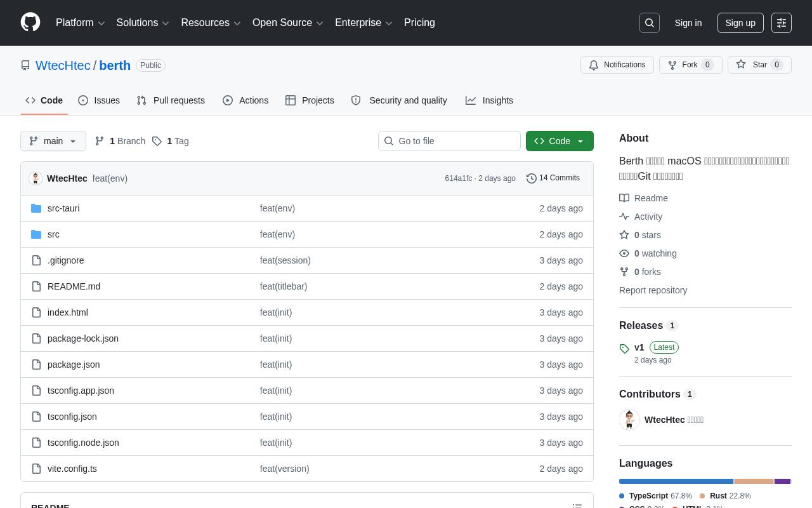This screenshot has width=812, height=508.
Task: Click the package.json file icon
Action: tap(36, 364)
